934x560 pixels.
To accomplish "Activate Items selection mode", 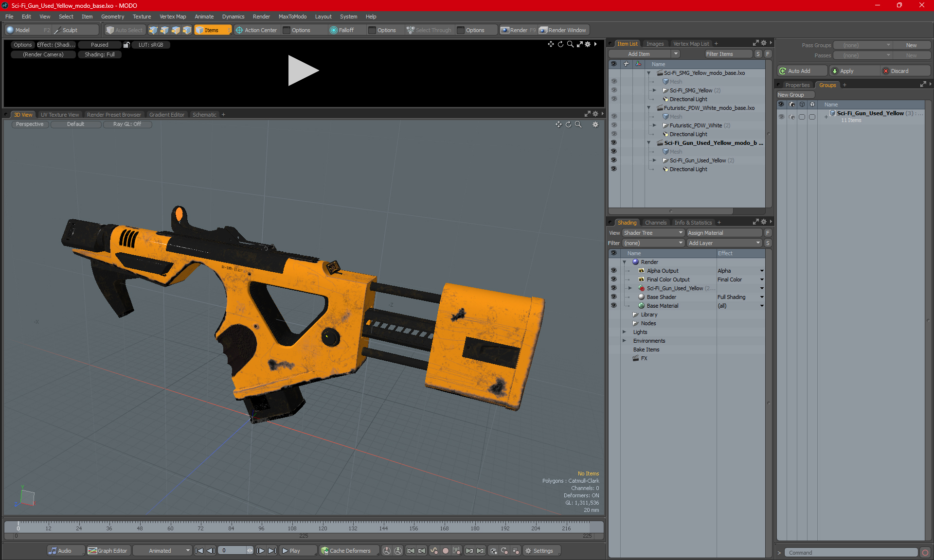I will pos(212,30).
